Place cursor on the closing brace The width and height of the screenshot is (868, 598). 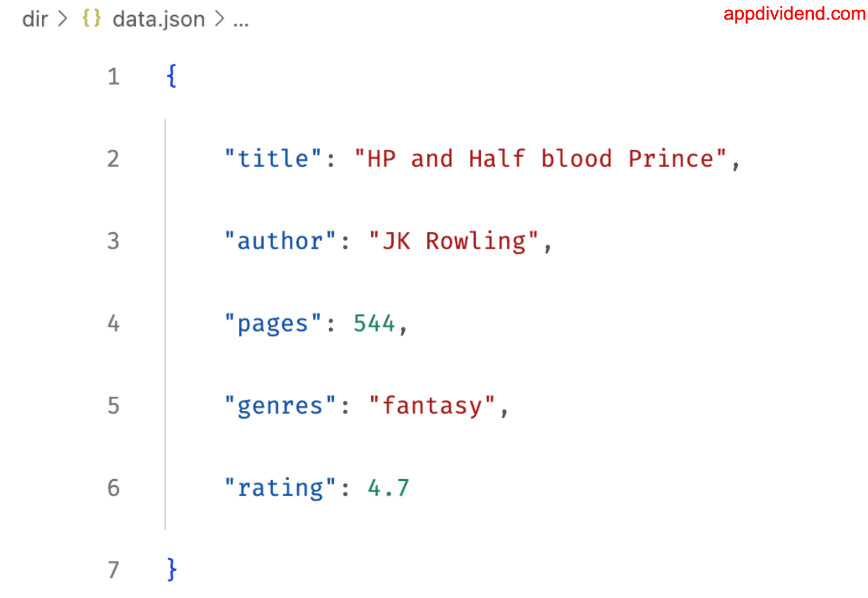(x=171, y=569)
